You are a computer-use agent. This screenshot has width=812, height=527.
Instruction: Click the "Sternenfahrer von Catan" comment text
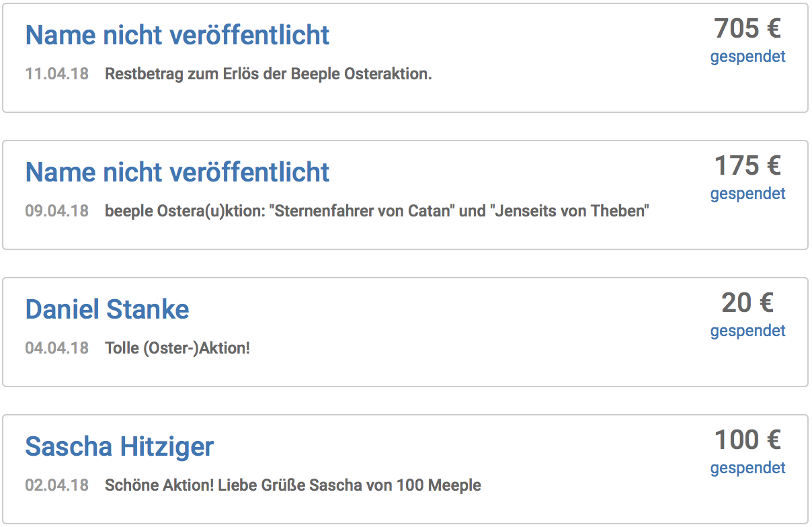[377, 211]
